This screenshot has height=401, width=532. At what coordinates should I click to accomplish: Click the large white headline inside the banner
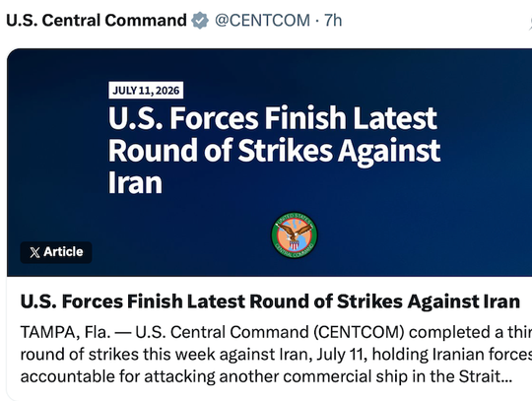(275, 150)
